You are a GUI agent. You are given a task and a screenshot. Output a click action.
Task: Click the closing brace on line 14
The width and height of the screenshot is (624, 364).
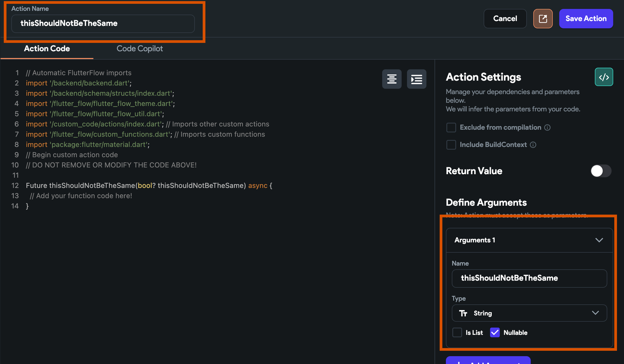[x=27, y=206]
